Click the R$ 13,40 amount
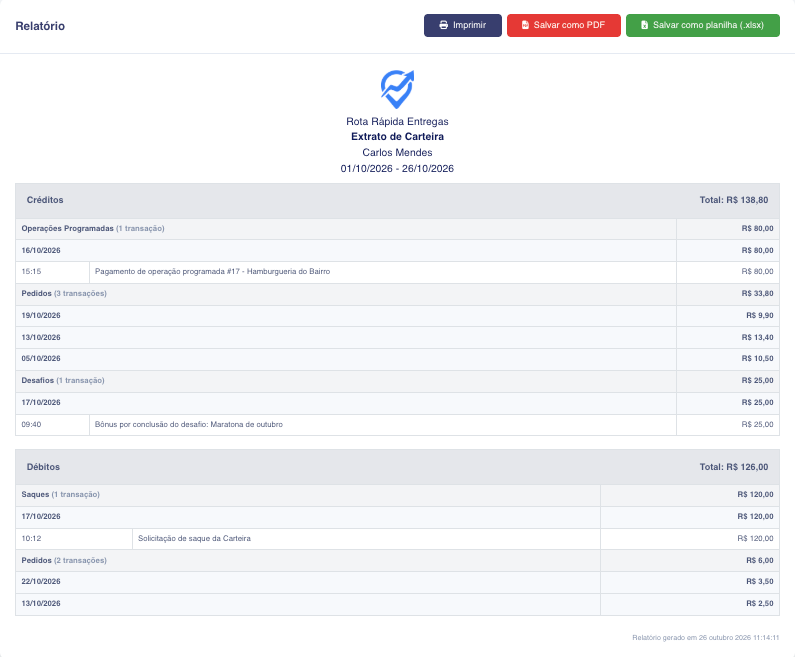The image size is (795, 657). coord(757,337)
